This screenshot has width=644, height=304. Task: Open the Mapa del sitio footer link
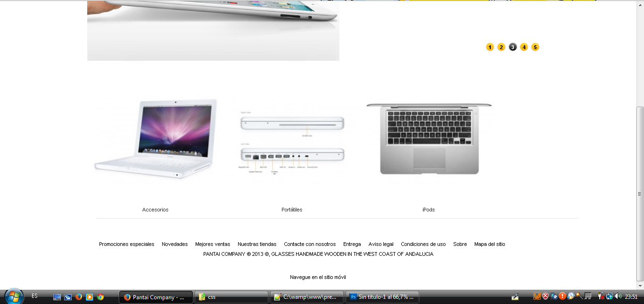[x=490, y=244]
